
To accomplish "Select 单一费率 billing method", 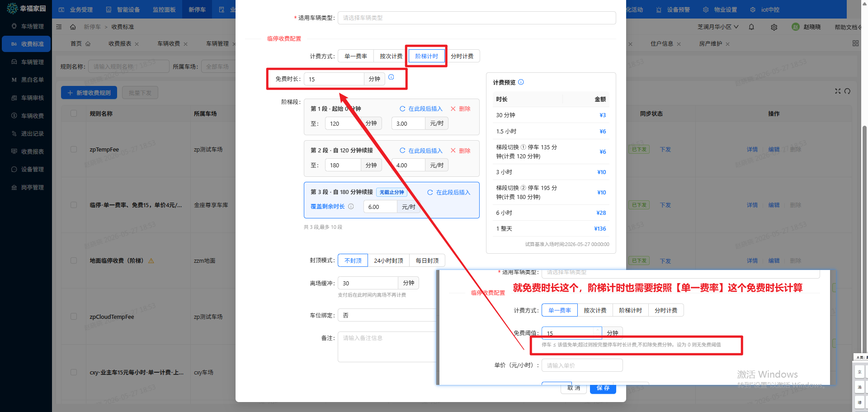I will point(356,56).
